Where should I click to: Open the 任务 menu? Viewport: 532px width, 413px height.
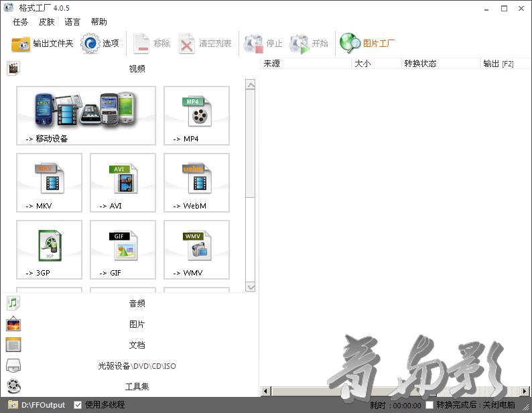[21, 22]
